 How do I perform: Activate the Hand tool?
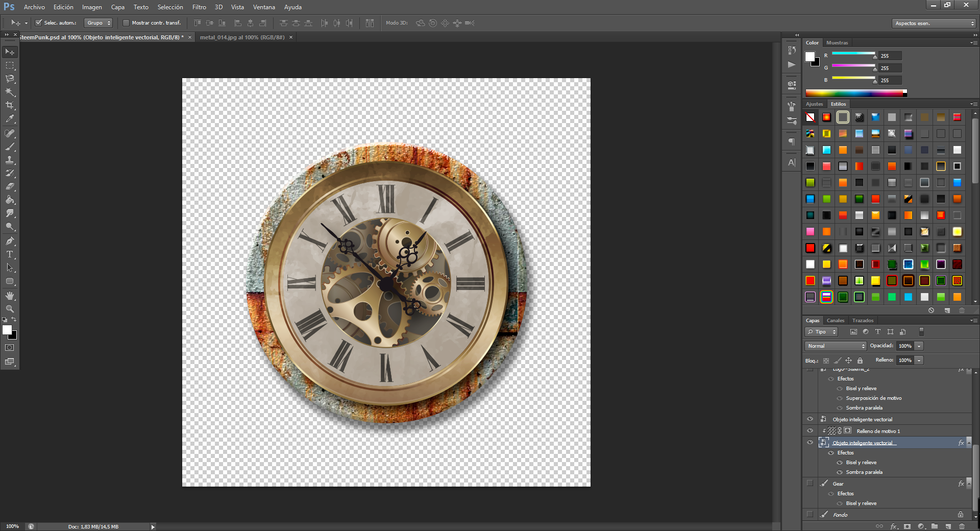(x=10, y=296)
